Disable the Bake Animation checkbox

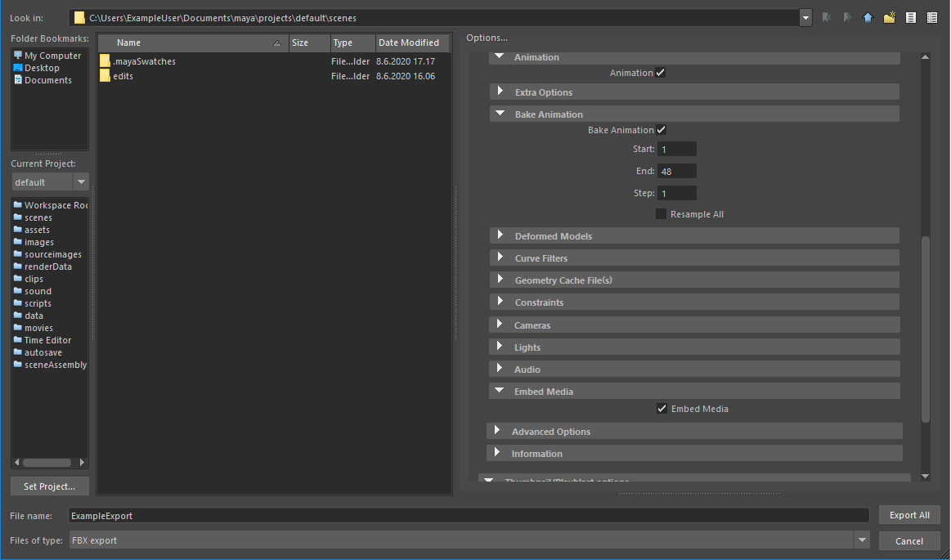(661, 129)
